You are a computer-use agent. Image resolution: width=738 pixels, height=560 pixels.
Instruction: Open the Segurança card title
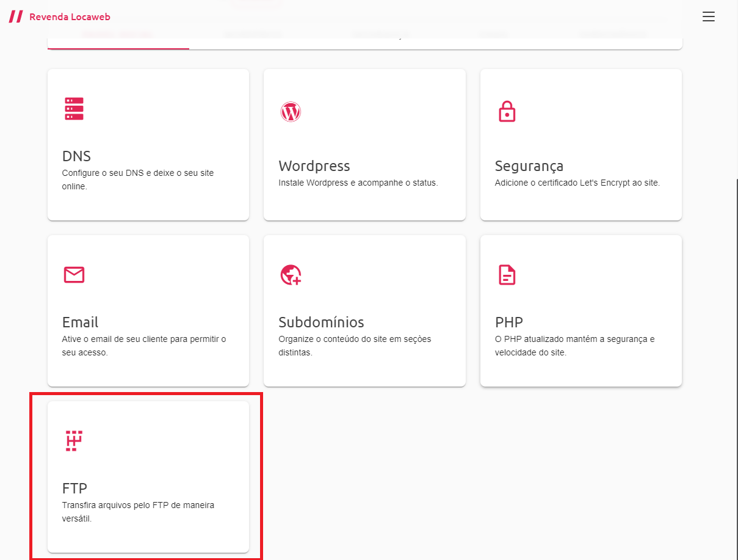point(529,166)
